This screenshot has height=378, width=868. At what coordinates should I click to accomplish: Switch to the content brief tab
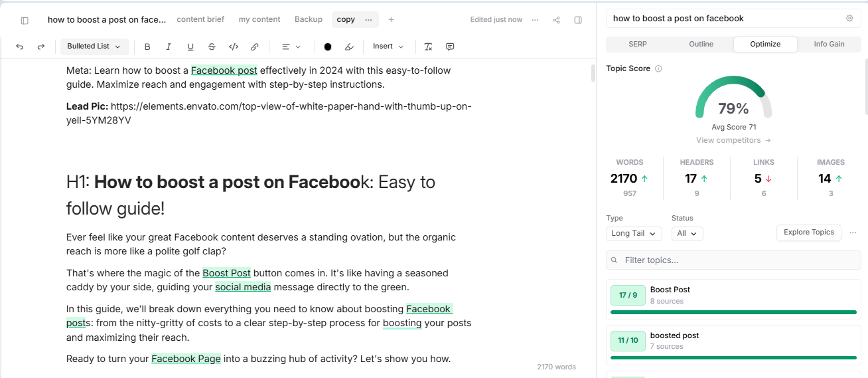pyautogui.click(x=200, y=19)
